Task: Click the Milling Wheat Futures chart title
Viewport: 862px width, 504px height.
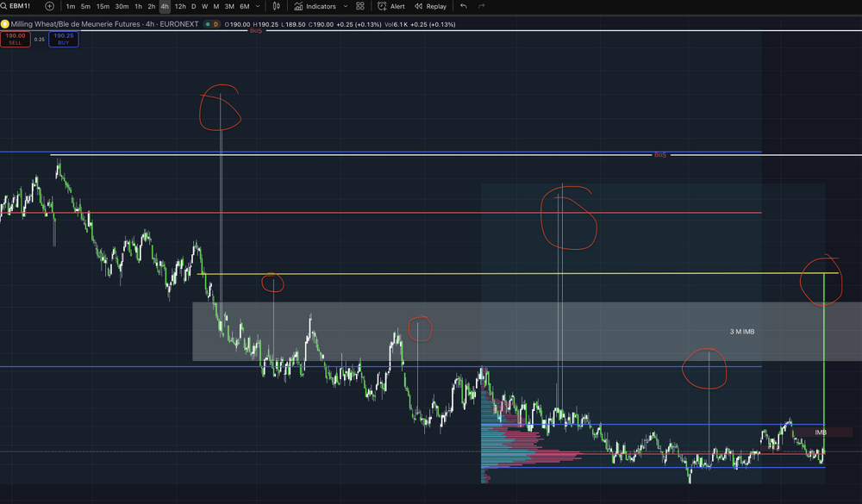Action: (x=104, y=24)
